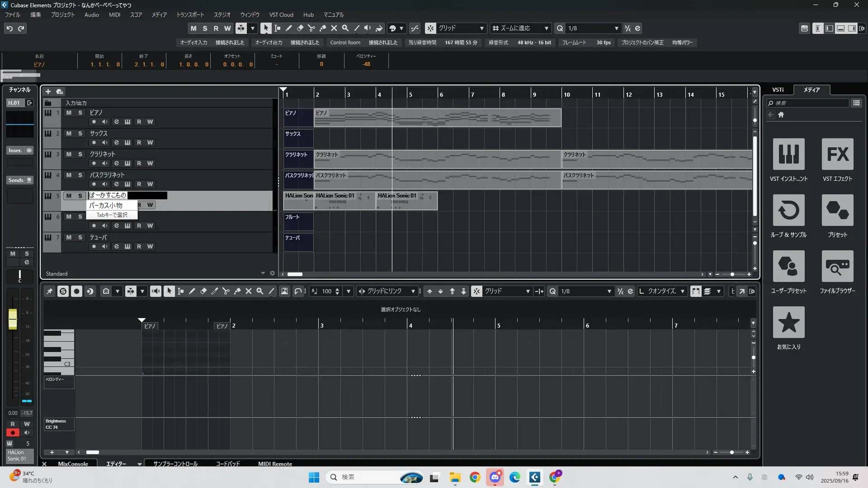Select the Glue tool in main toolbar
Viewport: 868px width, 488px height.
coord(323,28)
